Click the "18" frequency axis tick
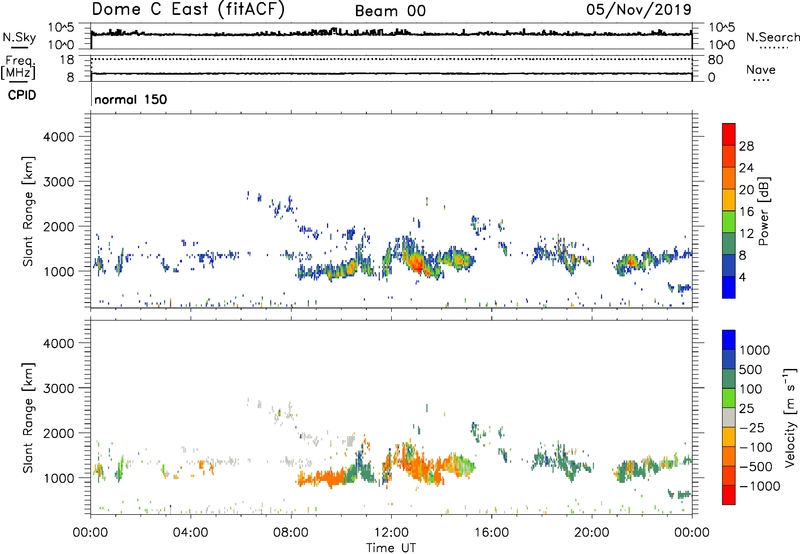800x554 pixels. coord(67,60)
